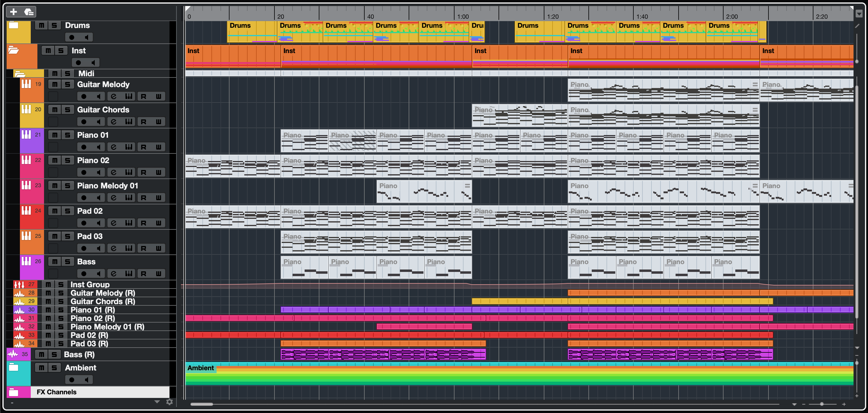Click the Add Track plus button
868x413 pixels.
(14, 12)
